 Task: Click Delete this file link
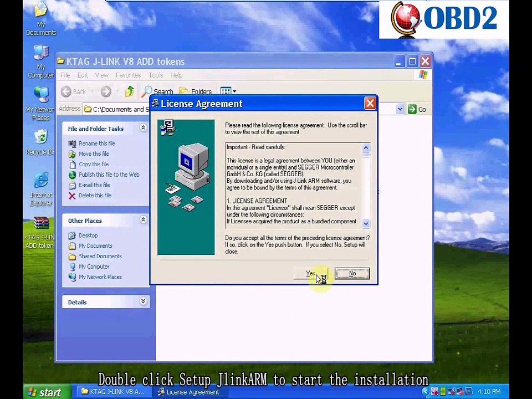95,196
